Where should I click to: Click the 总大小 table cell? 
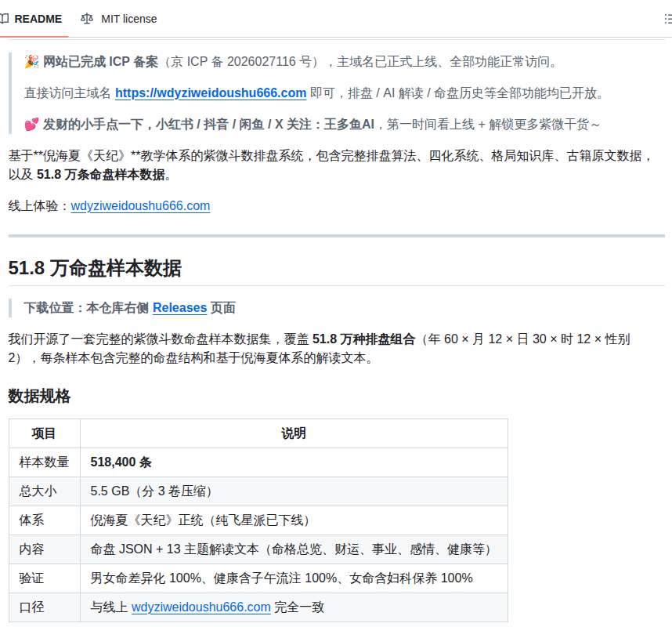[45, 491]
